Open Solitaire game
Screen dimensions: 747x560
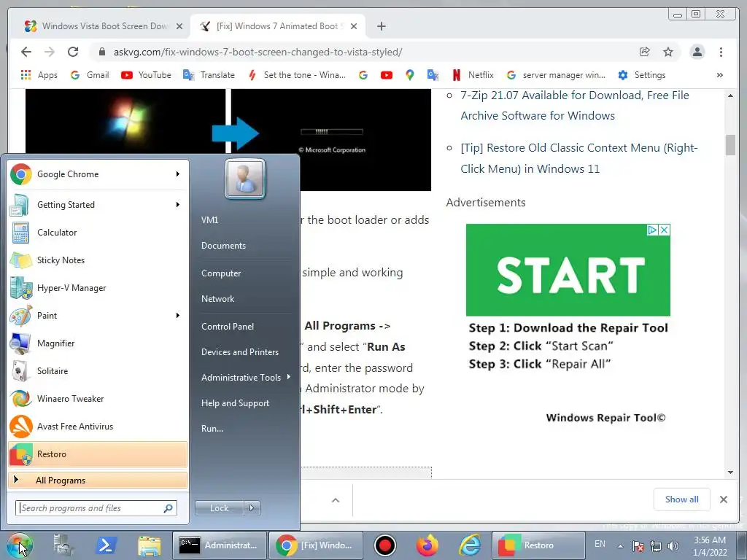[98, 370]
